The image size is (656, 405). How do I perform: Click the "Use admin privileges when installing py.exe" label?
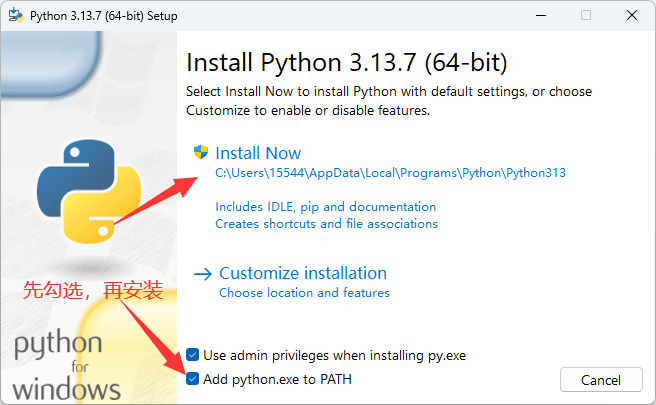pos(334,355)
